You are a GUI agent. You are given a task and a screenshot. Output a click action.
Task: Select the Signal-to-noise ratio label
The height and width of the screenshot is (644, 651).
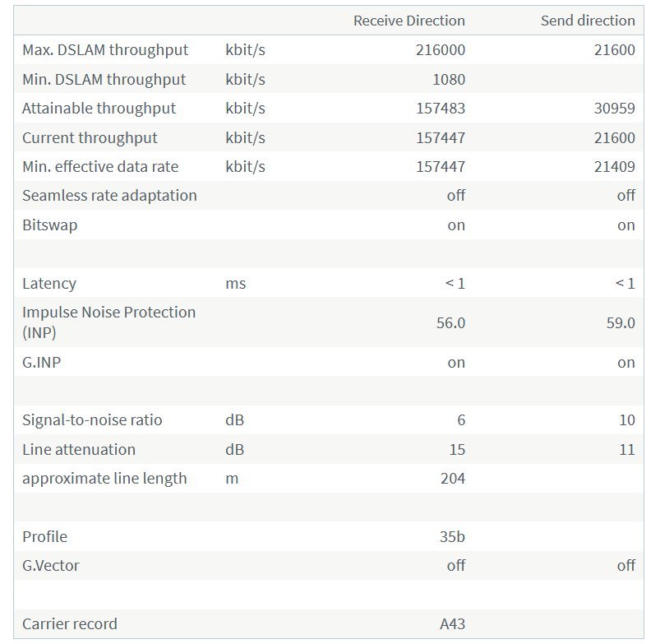pos(92,420)
